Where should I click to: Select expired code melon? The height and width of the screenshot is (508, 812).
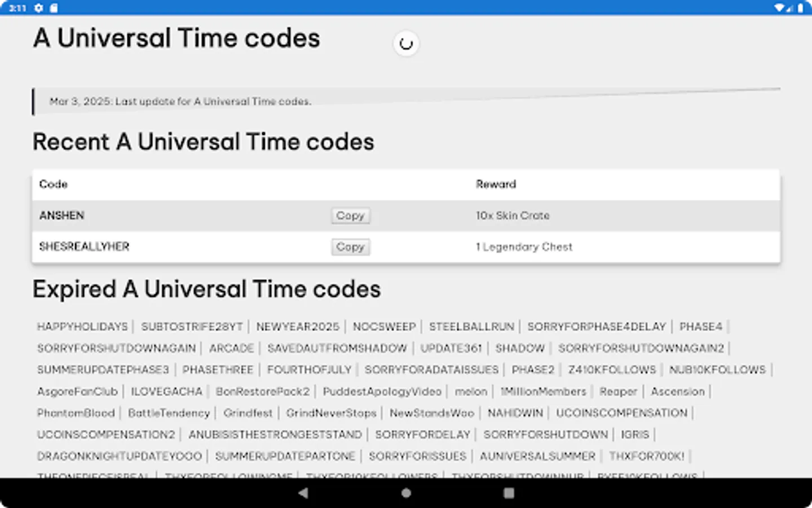pyautogui.click(x=471, y=391)
